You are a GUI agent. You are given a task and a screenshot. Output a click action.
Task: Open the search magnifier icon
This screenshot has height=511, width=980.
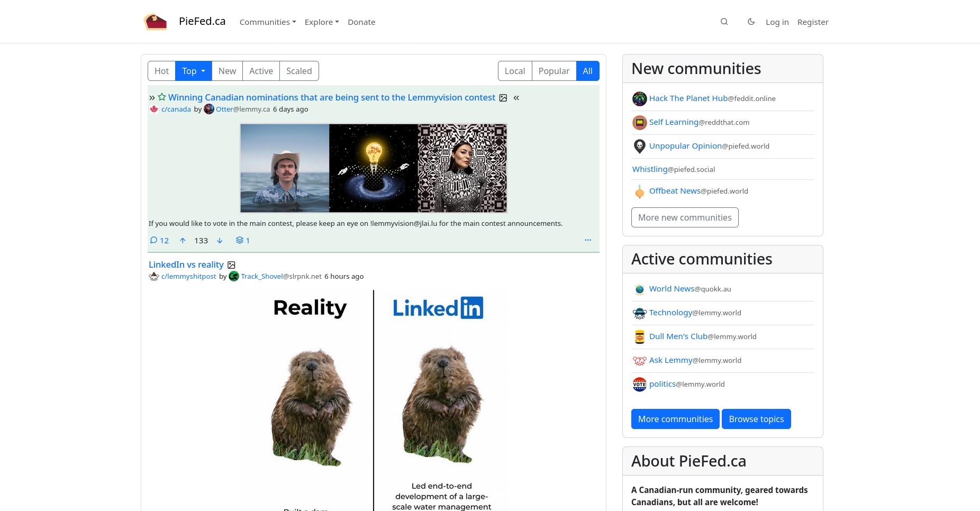pyautogui.click(x=724, y=22)
